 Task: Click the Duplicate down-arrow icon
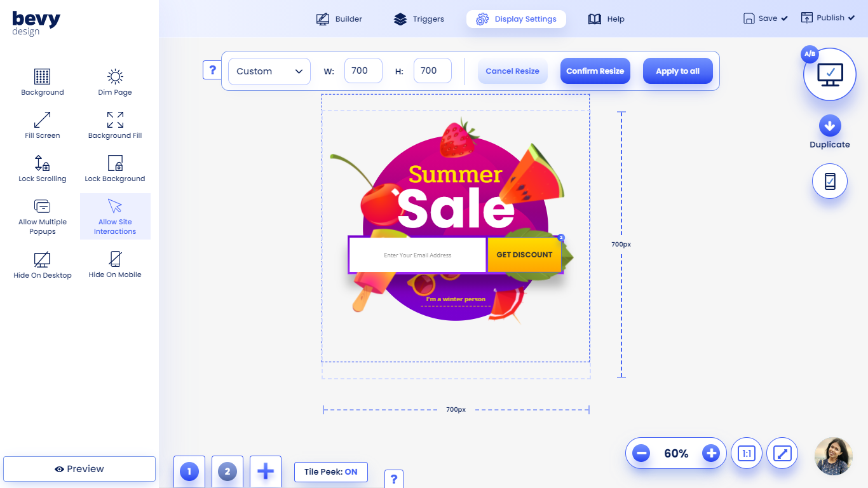(830, 126)
